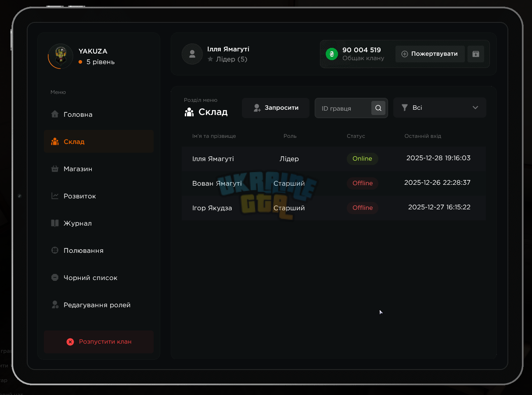Click the Пожертвувати button

[430, 54]
